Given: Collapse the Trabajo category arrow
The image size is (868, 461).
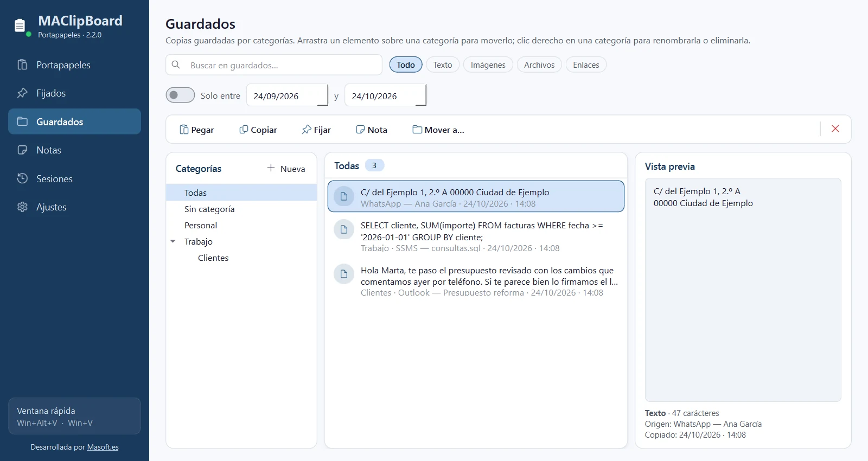Looking at the screenshot, I should click(x=173, y=241).
